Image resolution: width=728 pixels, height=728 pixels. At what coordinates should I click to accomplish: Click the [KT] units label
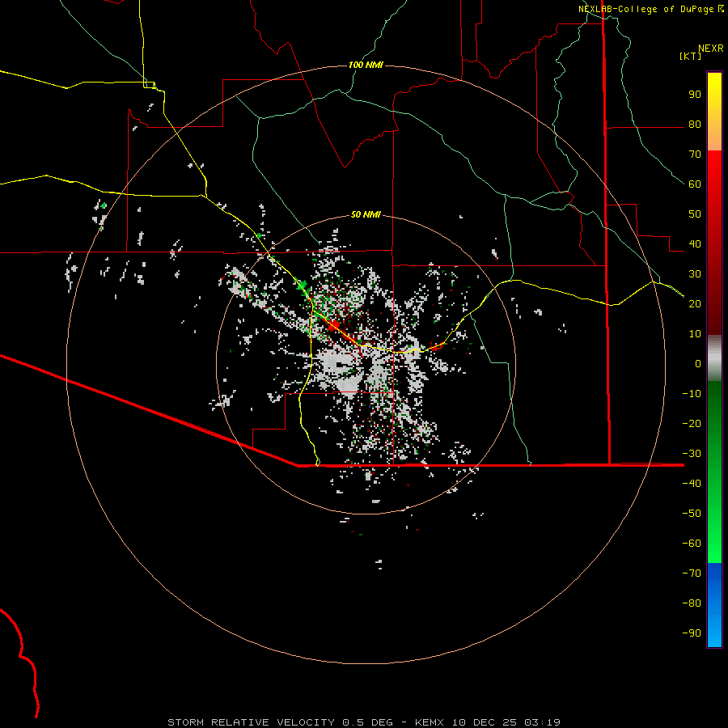[x=691, y=56]
